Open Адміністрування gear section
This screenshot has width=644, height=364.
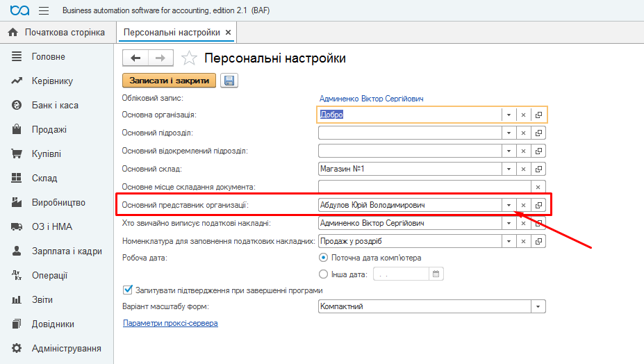pyautogui.click(x=57, y=349)
